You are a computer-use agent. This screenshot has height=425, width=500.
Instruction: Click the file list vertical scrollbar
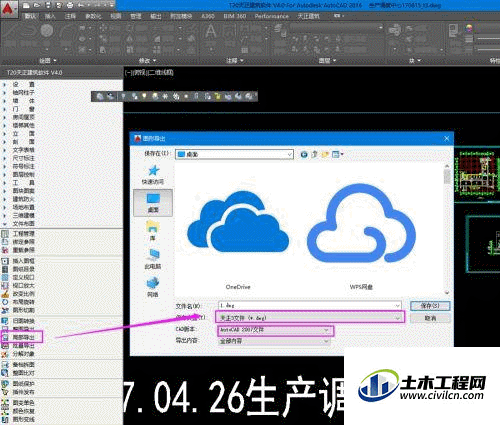(447, 229)
